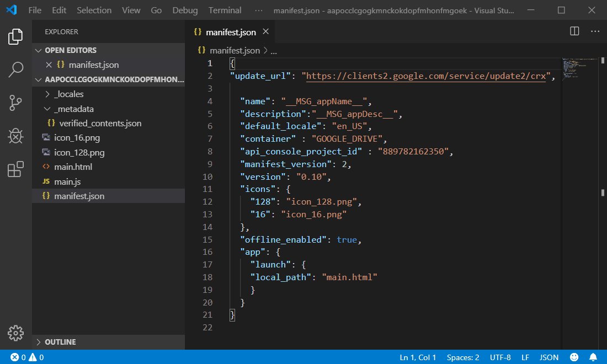Change end of line via LF

tap(525, 357)
